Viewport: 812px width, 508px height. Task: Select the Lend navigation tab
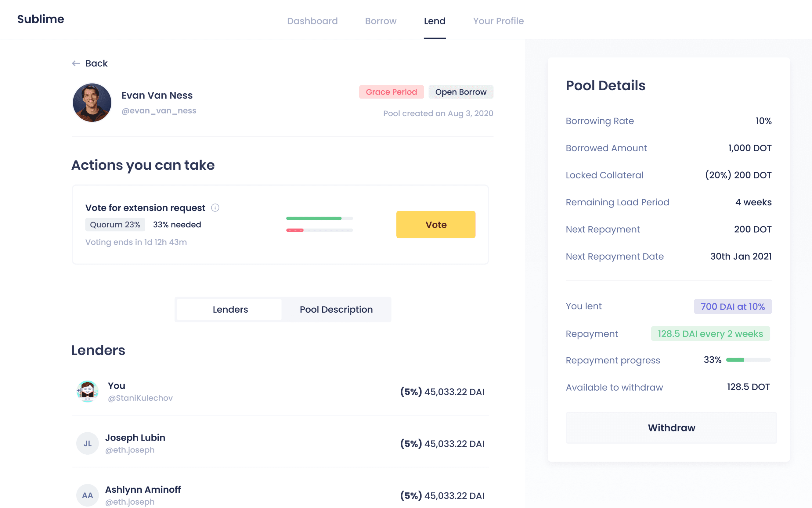point(435,21)
